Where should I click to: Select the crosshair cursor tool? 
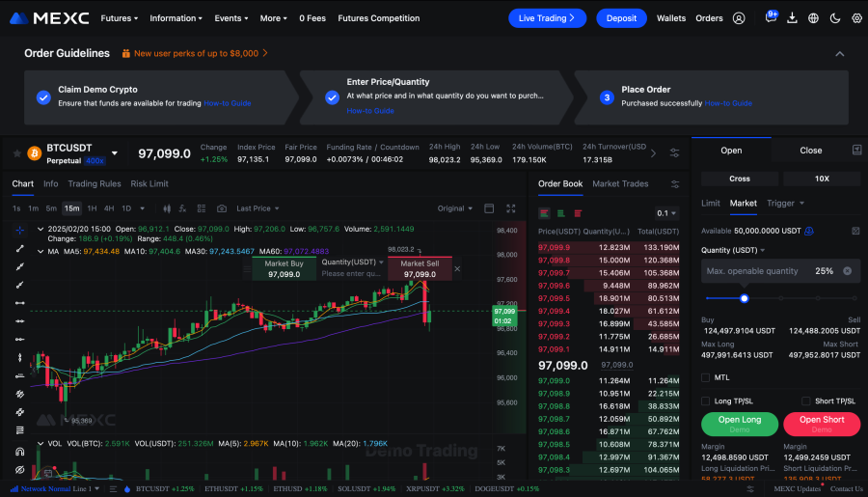[20, 230]
